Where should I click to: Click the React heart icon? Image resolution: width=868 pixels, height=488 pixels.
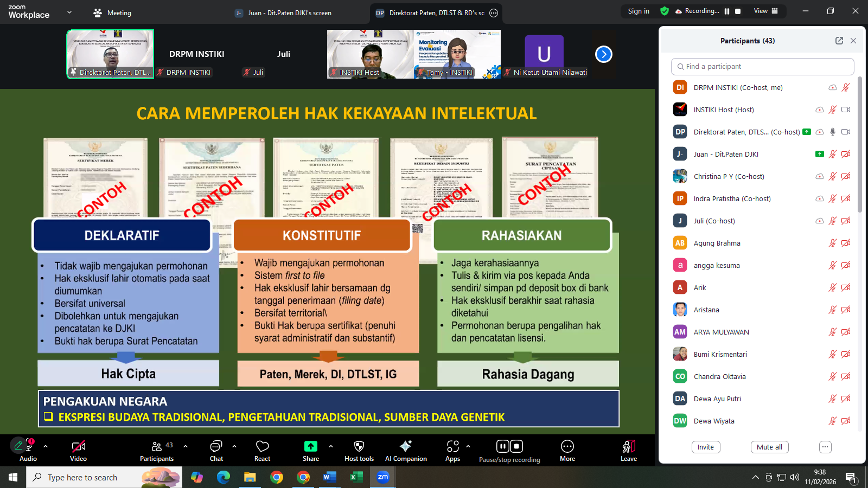pyautogui.click(x=263, y=446)
